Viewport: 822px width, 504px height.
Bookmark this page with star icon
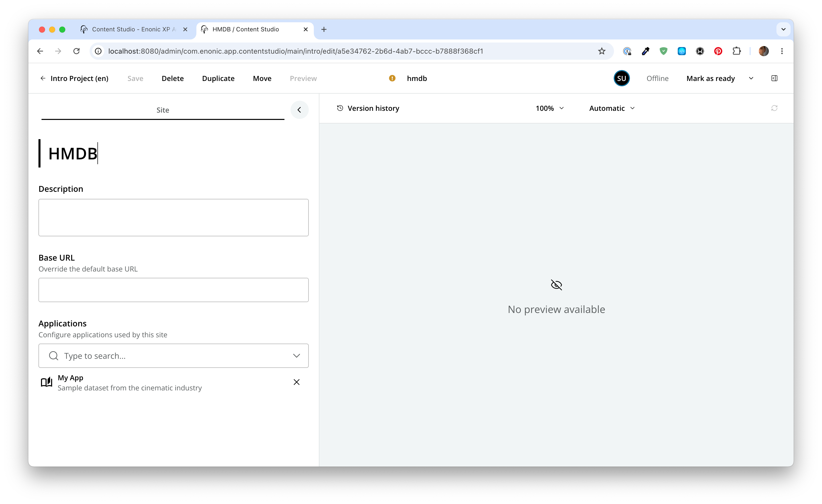point(602,51)
